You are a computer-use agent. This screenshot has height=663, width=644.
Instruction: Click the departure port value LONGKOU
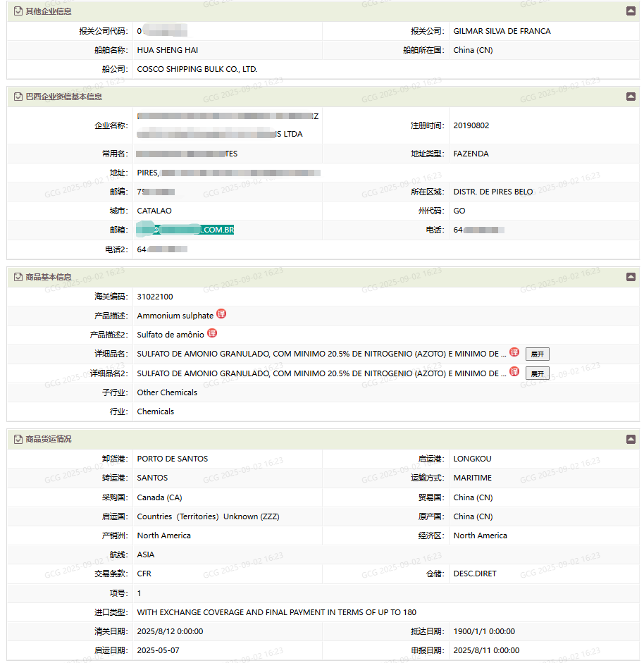click(x=472, y=459)
